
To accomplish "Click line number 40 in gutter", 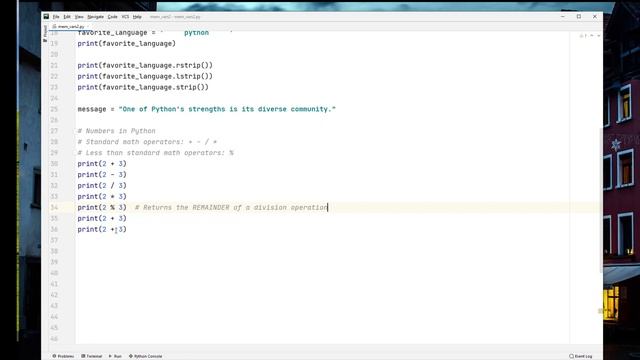I will coord(54,273).
